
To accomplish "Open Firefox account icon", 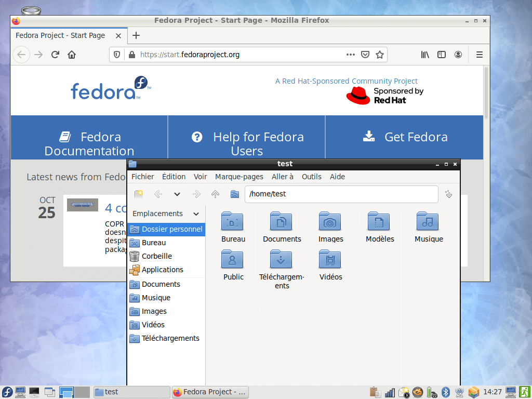I will coord(458,55).
